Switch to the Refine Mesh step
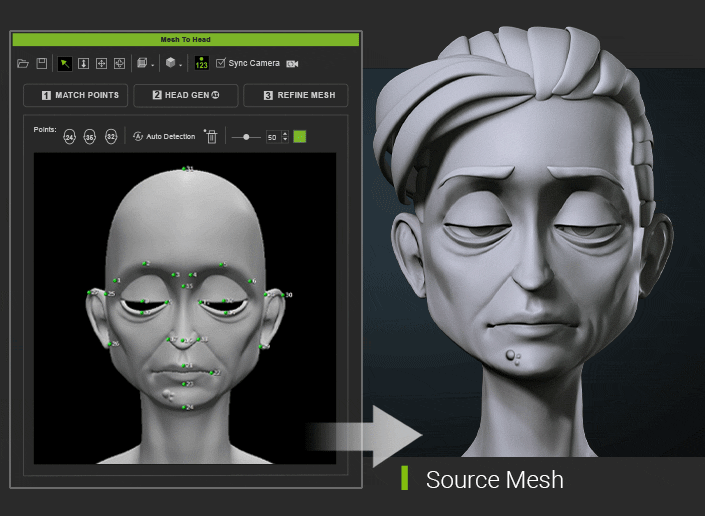This screenshot has height=516, width=705. (296, 95)
